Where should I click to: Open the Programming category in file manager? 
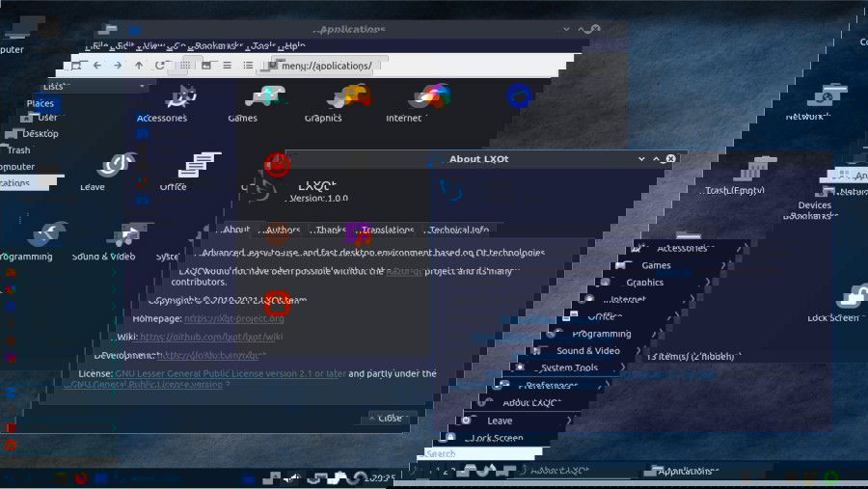(x=36, y=242)
